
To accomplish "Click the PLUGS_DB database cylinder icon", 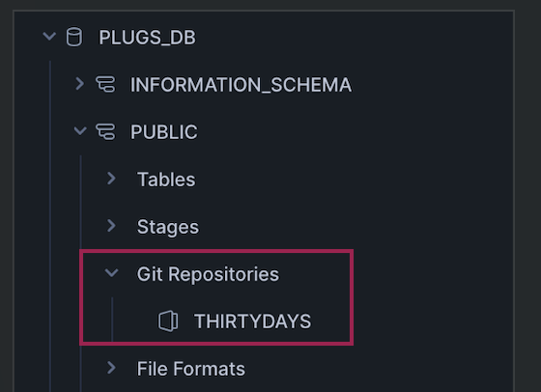I will coord(74,37).
